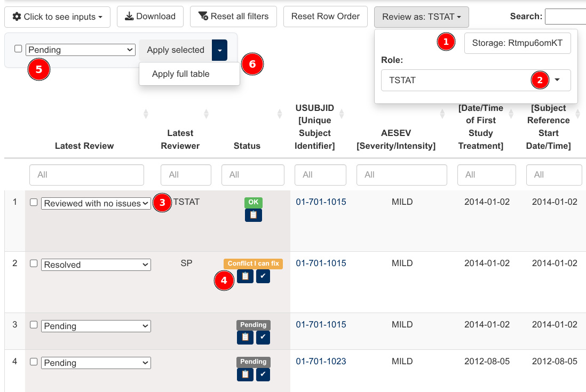The image size is (586, 392).
Task: Click the Download button
Action: (150, 17)
